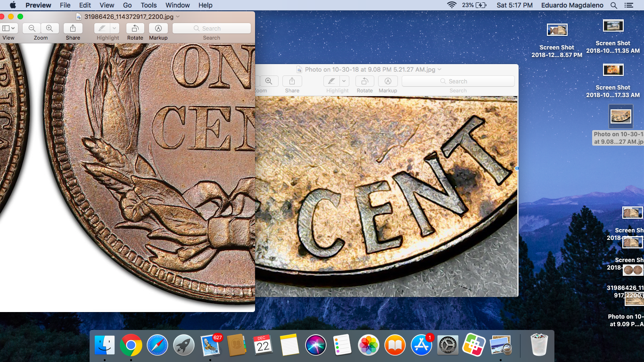Toggle Markup toolbar in the 31986426 window

158,28
